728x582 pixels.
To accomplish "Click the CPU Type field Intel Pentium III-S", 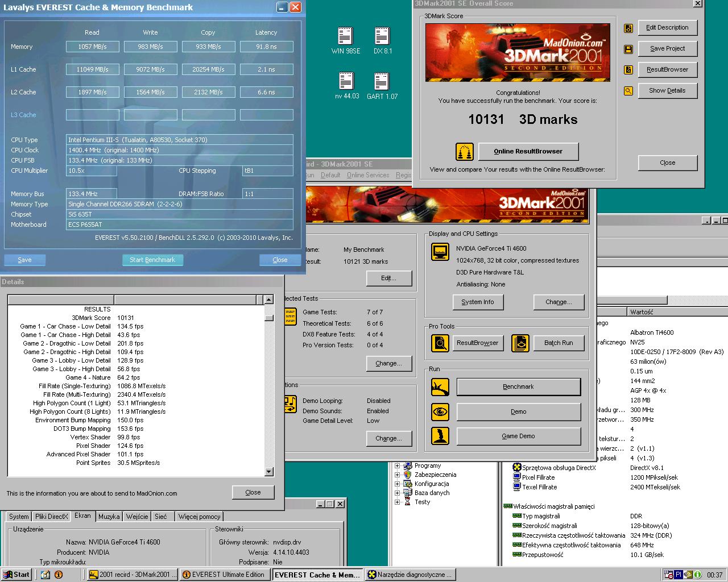I will tap(180, 140).
